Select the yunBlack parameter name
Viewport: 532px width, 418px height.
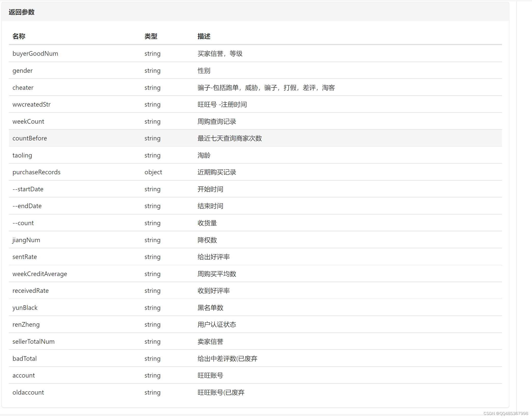click(x=25, y=308)
